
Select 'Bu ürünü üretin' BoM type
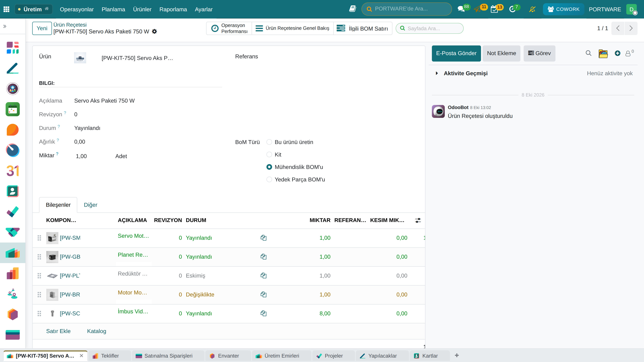tap(269, 142)
